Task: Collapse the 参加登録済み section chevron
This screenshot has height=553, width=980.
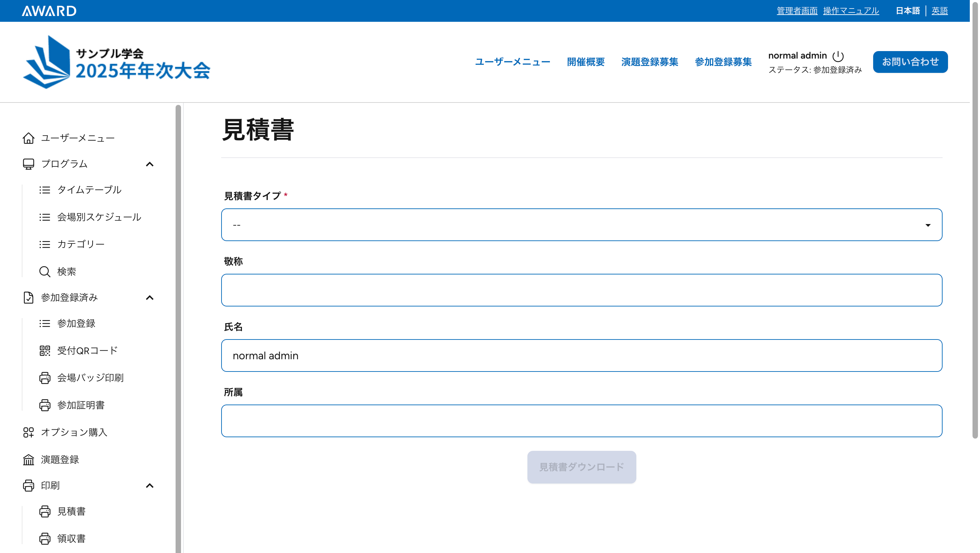Action: pyautogui.click(x=150, y=298)
